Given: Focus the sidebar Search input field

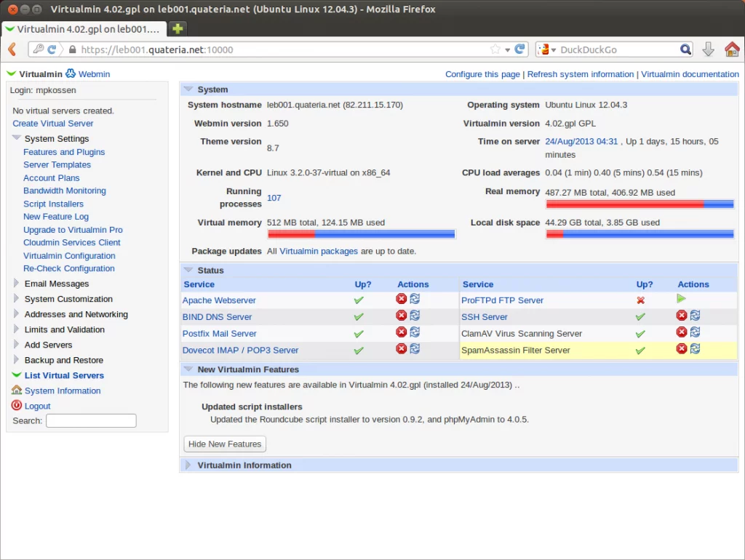Looking at the screenshot, I should point(91,420).
